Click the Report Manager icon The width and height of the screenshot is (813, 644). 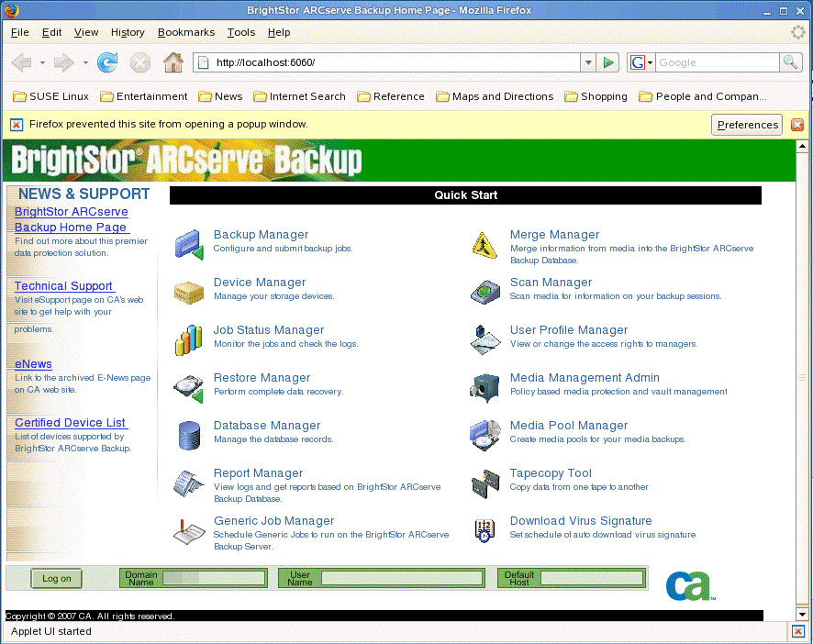click(188, 483)
